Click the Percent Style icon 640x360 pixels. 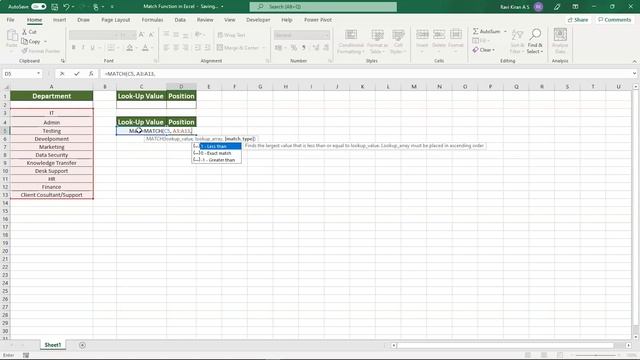click(x=293, y=48)
